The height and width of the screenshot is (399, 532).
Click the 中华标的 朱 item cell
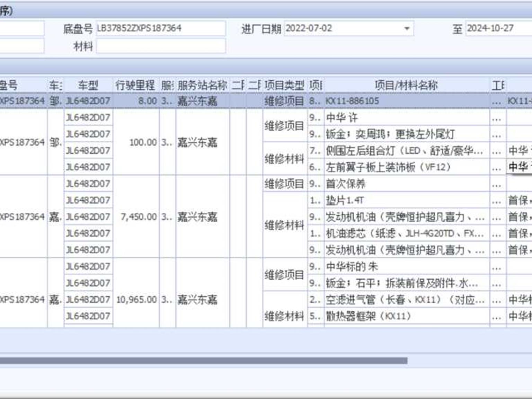(407, 267)
